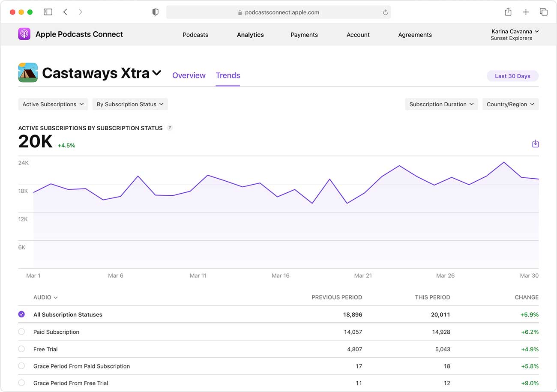Click the help question mark icon
The height and width of the screenshot is (392, 557).
pyautogui.click(x=170, y=128)
